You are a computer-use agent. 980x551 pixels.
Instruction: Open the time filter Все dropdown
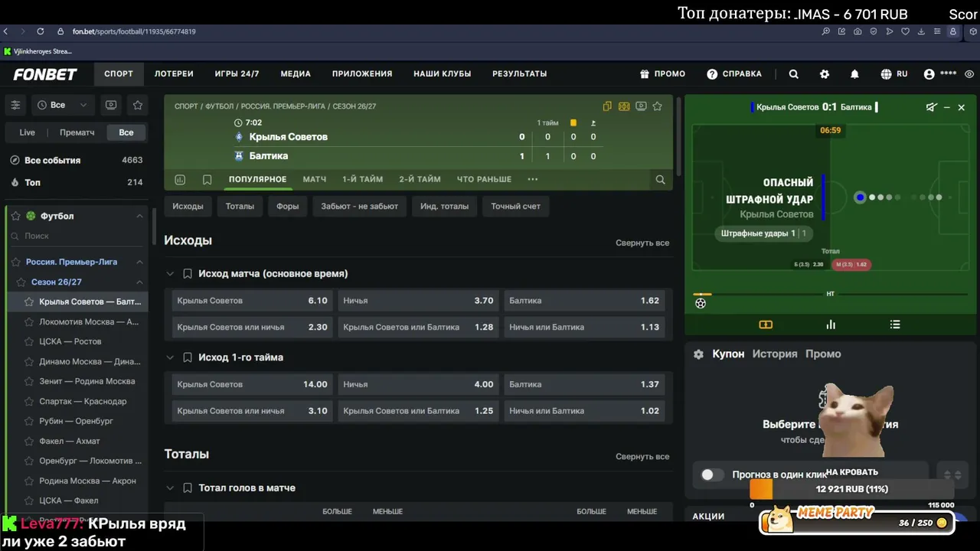63,105
